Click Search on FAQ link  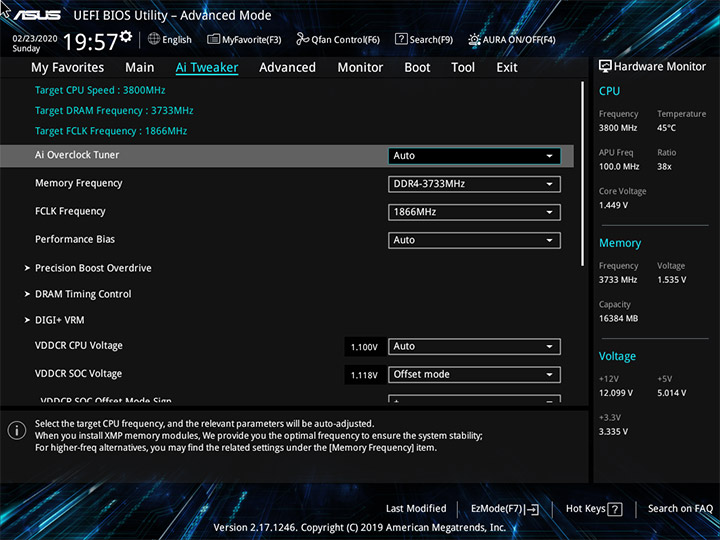[681, 508]
